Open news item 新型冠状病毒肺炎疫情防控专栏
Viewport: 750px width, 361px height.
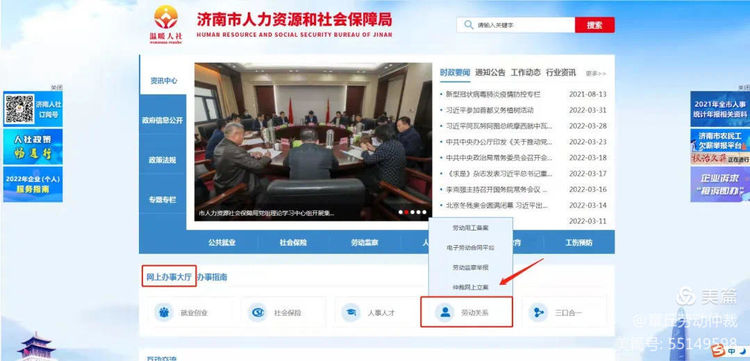[493, 94]
